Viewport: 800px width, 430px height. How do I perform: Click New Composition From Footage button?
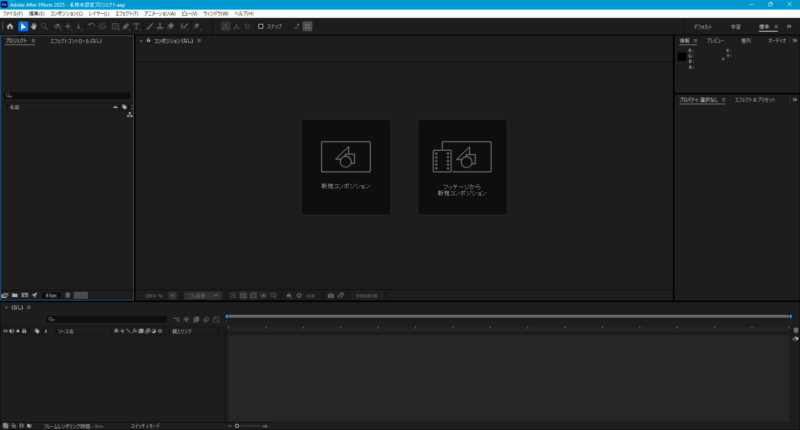[x=462, y=167]
